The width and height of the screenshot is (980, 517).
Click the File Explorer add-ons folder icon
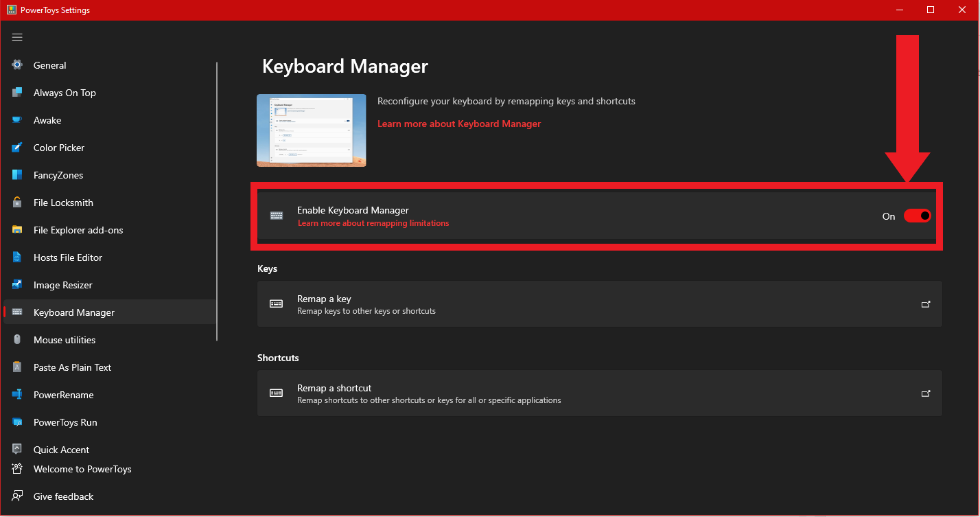point(17,230)
